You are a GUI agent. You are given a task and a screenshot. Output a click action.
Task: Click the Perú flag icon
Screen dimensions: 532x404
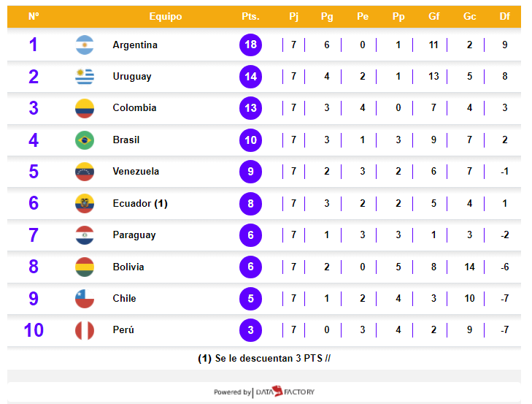(85, 330)
